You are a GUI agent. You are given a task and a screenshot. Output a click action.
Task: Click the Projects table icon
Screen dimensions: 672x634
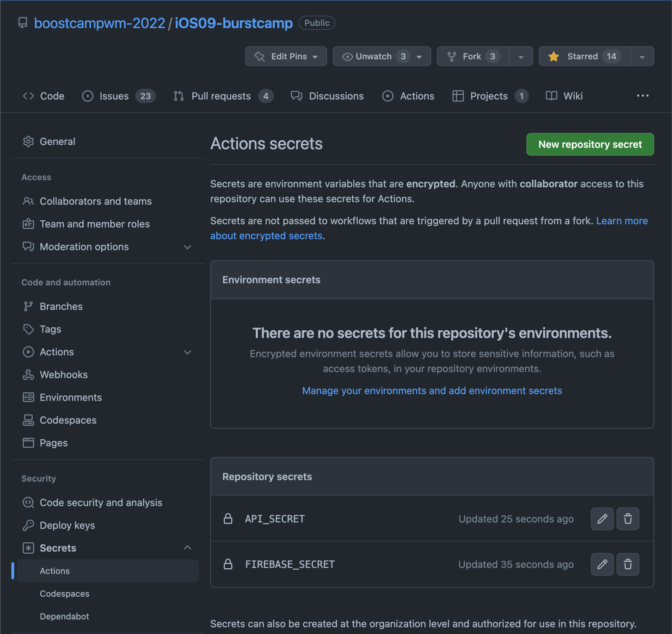(458, 96)
